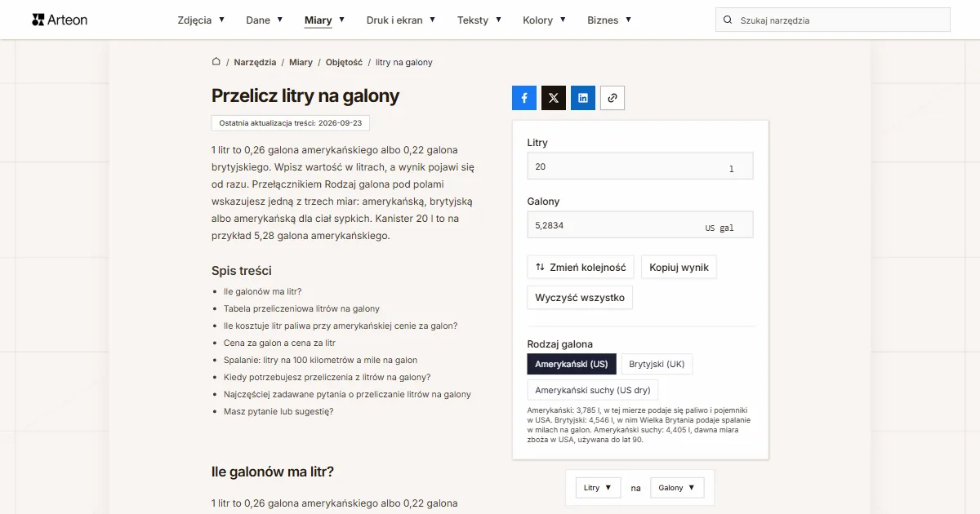Click Wyczyść wszystko button
This screenshot has width=980, height=514.
[x=580, y=298]
